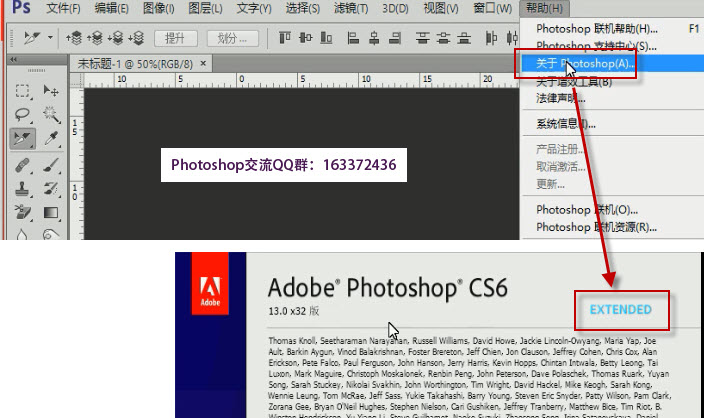Distribute vertical centers in options bar

(x=443, y=38)
